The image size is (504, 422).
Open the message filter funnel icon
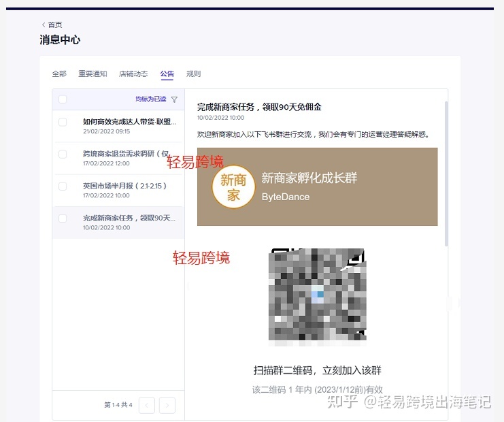point(174,99)
